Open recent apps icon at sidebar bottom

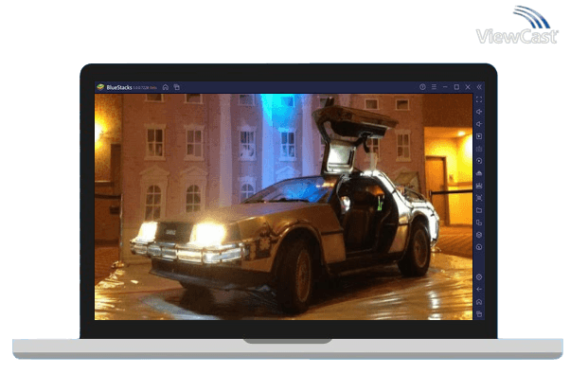(479, 314)
